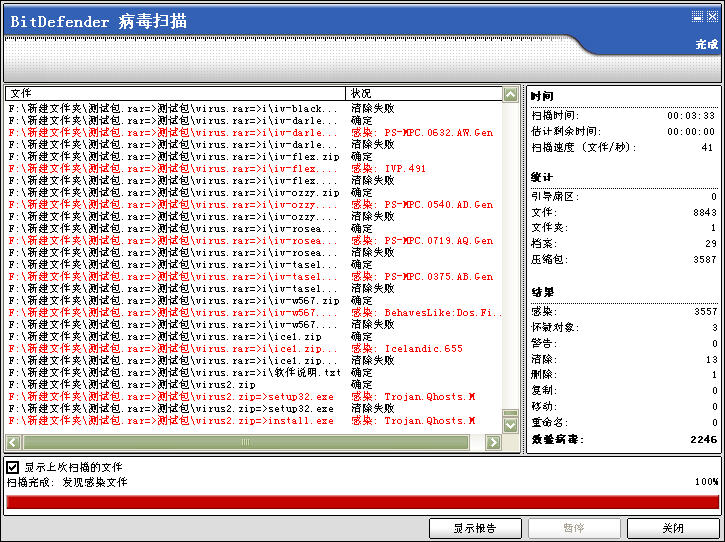Click the 怀疑对象 count 3
The image size is (725, 542).
(715, 328)
